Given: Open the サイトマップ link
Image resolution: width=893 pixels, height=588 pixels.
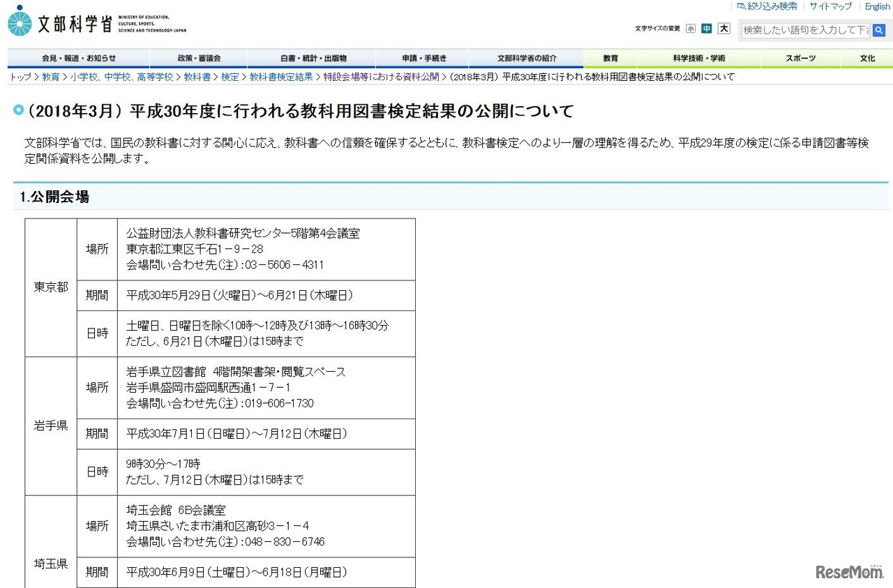Looking at the screenshot, I should 830,6.
